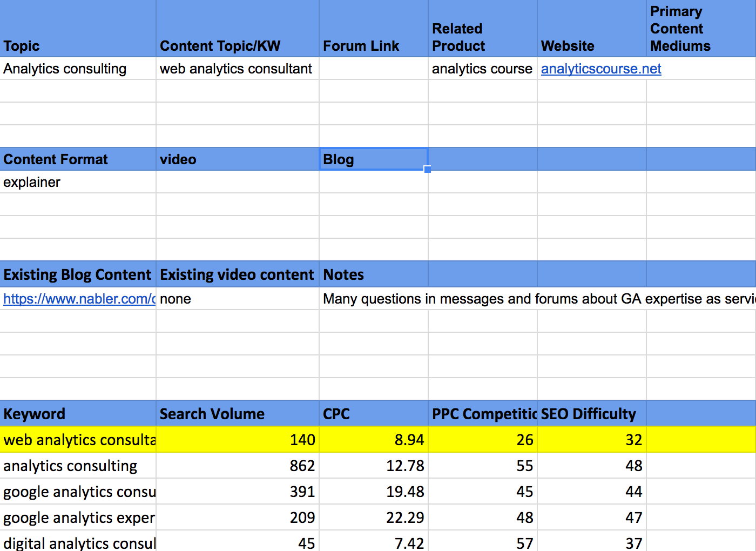Select PPC competition value 26
This screenshot has width=756, height=551.
tap(483, 440)
